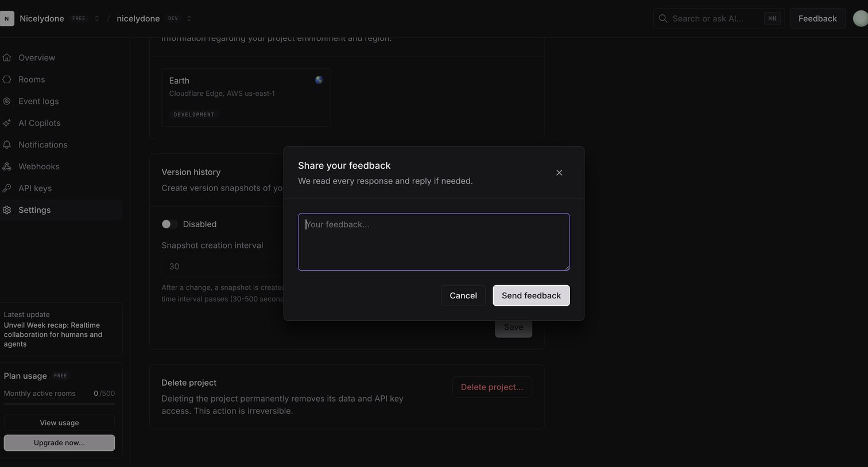
Task: Open the user profile avatar
Action: (861, 18)
